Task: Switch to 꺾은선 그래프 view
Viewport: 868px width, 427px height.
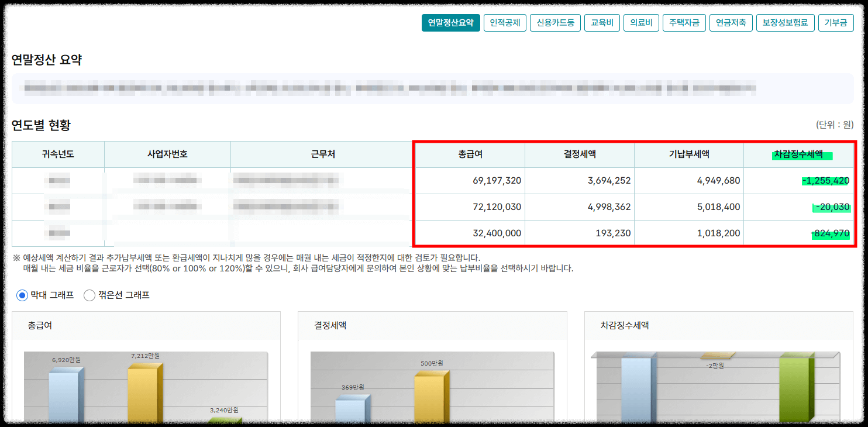Action: tap(89, 295)
